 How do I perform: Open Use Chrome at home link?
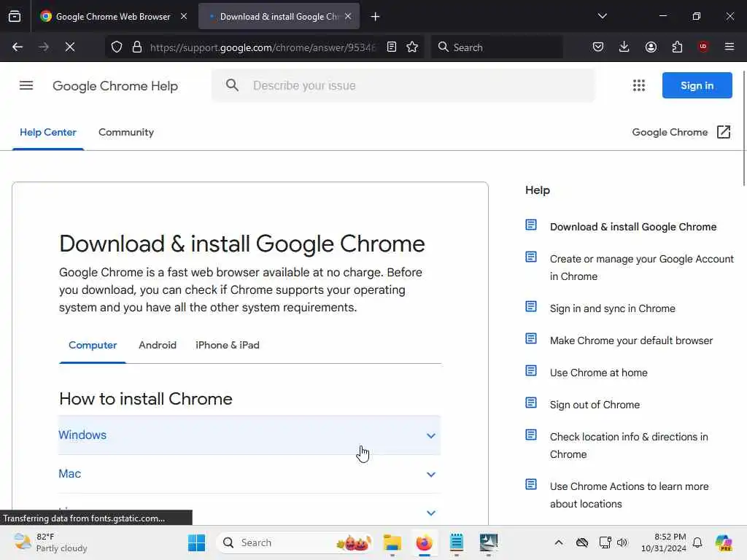click(x=598, y=373)
